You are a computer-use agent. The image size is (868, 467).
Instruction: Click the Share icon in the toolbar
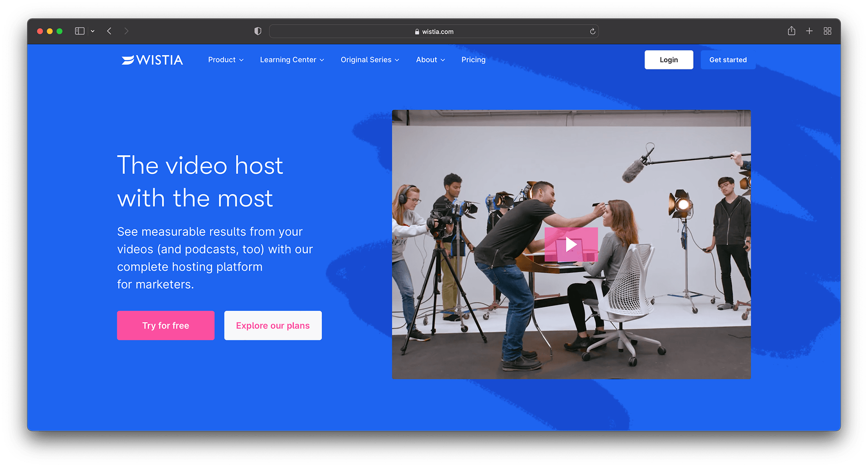tap(791, 31)
